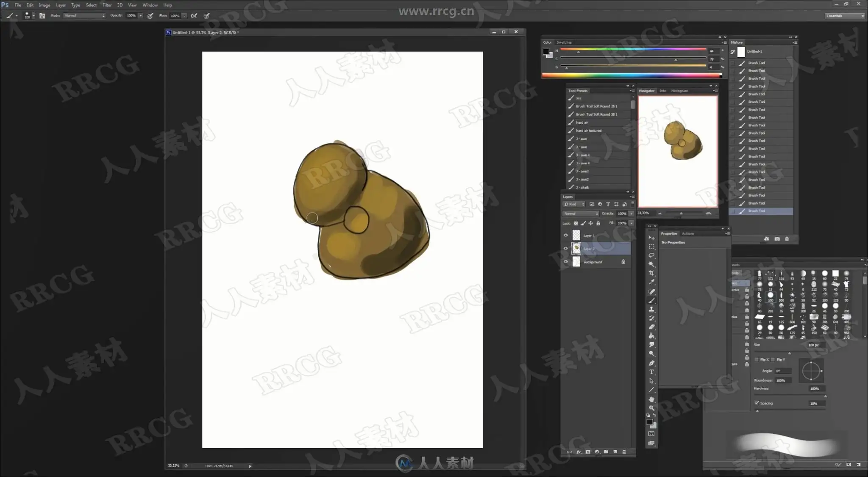Select the hard air textured tool preset
The image size is (868, 477).
(x=589, y=130)
